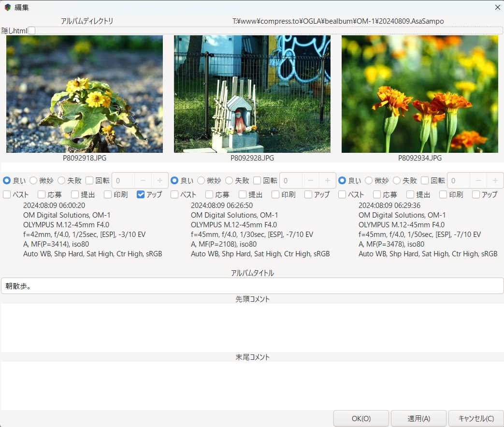Select 微妙 rating for P8092918.JPG

coord(33,180)
